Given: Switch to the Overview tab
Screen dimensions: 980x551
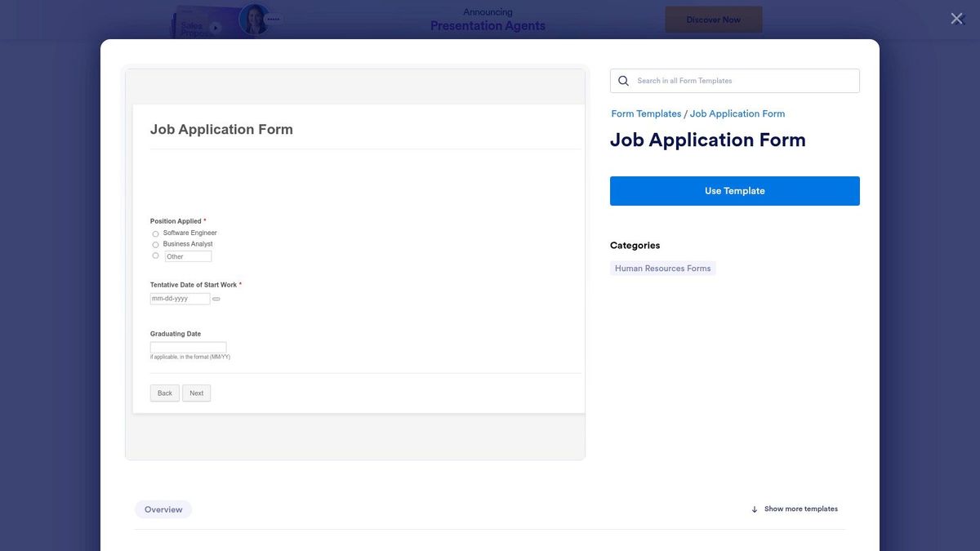Looking at the screenshot, I should 163,509.
